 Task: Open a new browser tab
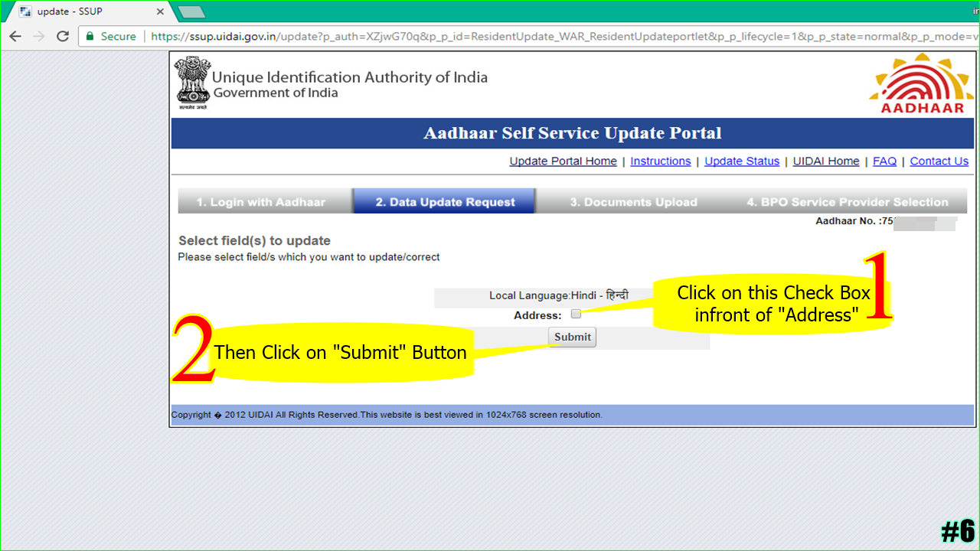(191, 12)
